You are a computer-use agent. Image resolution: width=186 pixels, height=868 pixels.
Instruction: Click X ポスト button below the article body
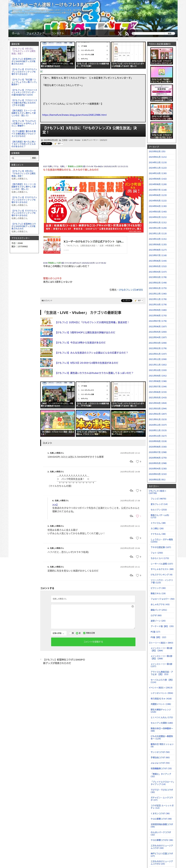(127, 301)
